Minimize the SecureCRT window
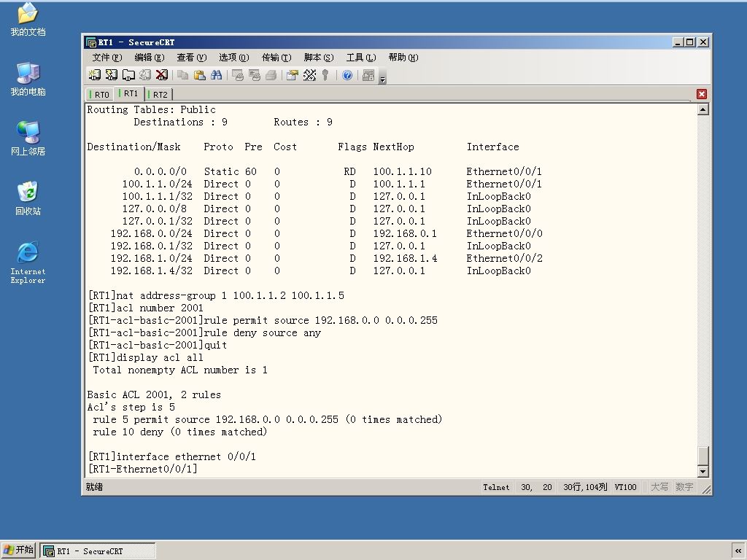747x560 pixels. click(x=678, y=42)
